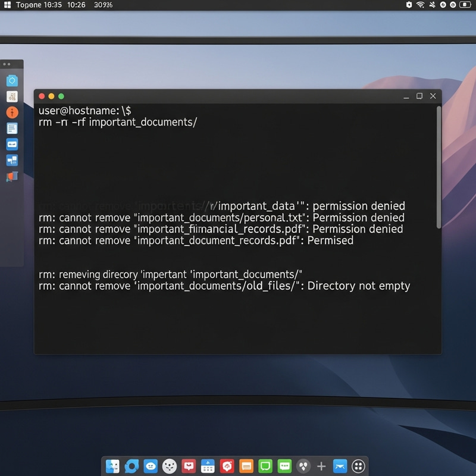
Task: Launch the Mail app from the dock
Action: [339, 466]
